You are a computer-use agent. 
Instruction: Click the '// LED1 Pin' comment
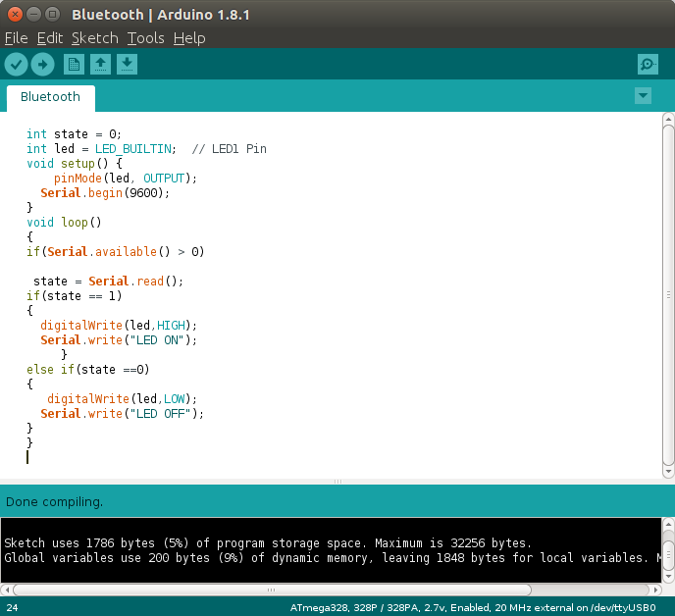point(229,149)
